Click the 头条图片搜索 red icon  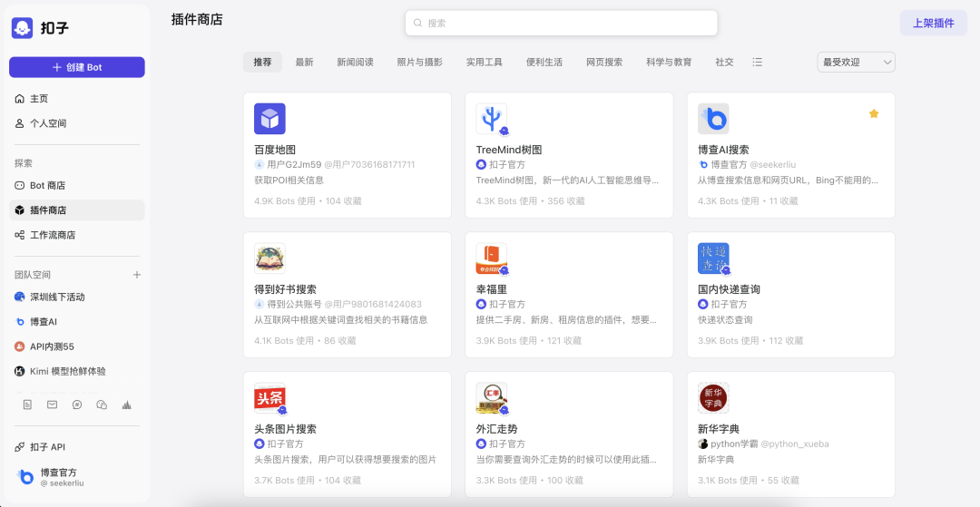point(269,398)
